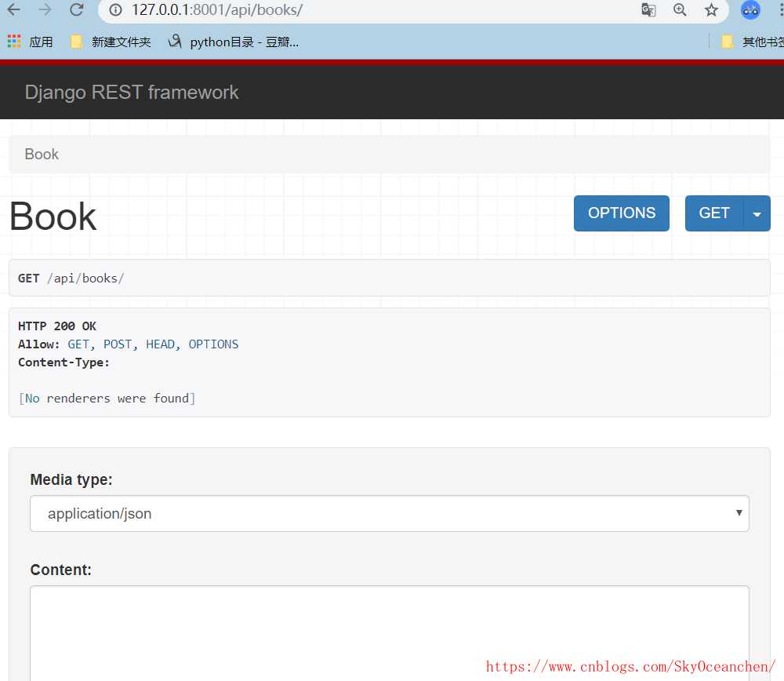Image resolution: width=784 pixels, height=681 pixels.
Task: Reload the page with the refresh icon
Action: coord(77,9)
